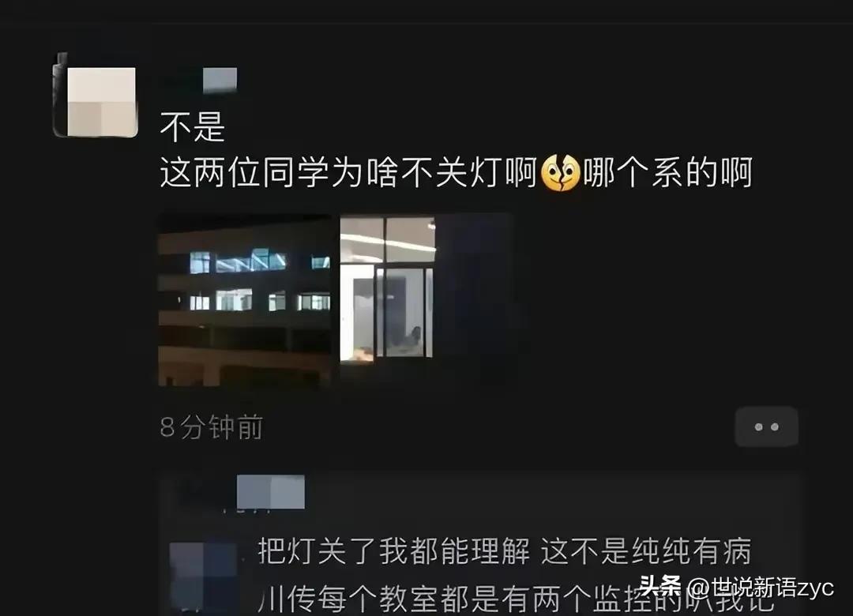Tap the text 哪个系的啊

668,172
